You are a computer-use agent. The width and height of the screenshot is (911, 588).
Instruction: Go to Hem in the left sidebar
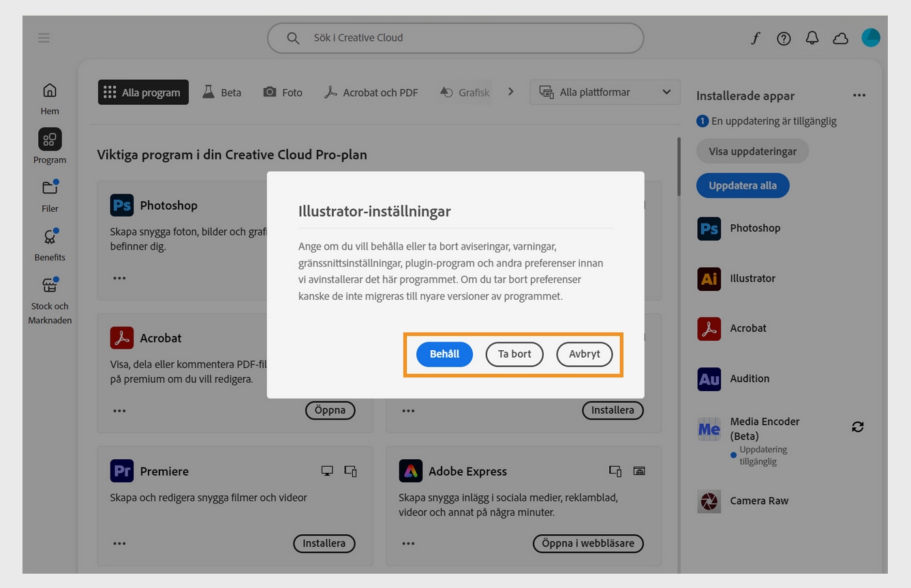pos(49,95)
